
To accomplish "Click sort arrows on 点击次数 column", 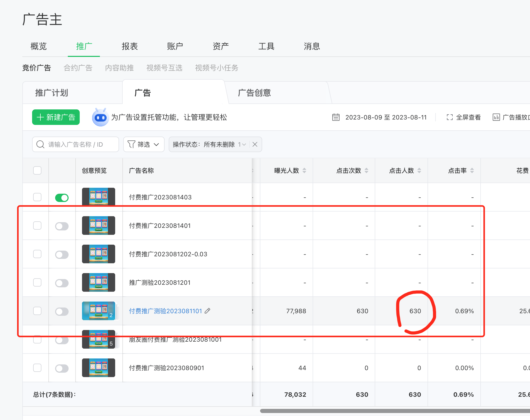I will point(366,170).
